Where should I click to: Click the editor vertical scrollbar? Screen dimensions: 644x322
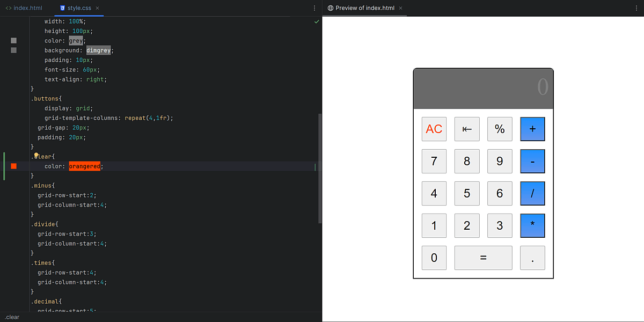(320, 169)
